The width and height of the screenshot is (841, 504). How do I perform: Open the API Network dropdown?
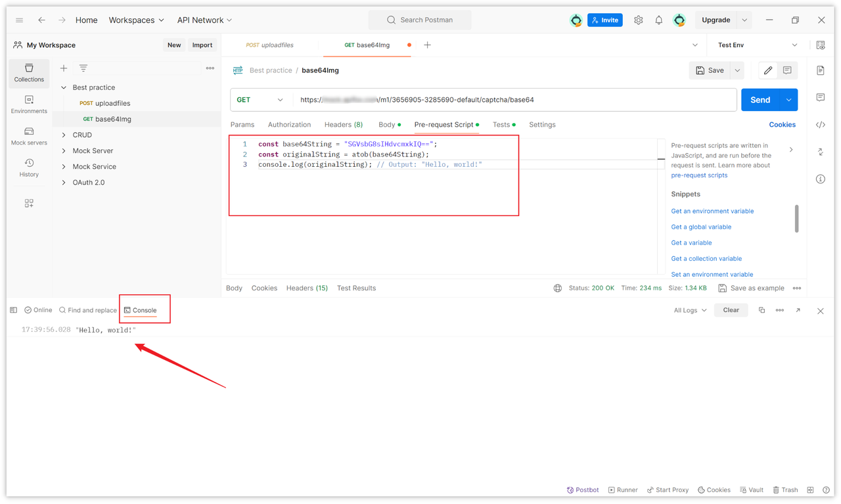(x=204, y=20)
